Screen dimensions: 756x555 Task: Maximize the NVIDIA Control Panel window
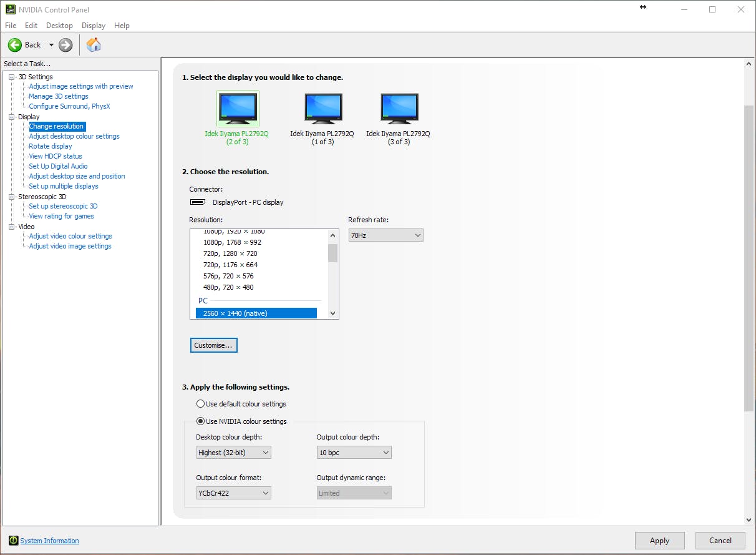point(712,9)
